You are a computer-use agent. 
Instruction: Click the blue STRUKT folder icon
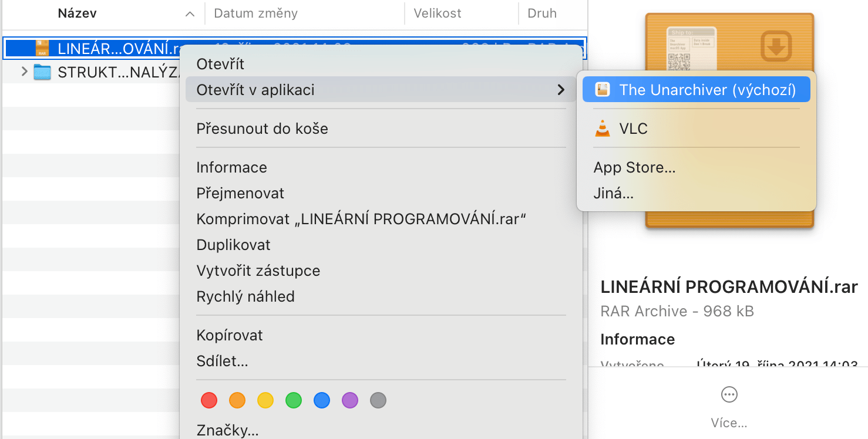click(42, 73)
